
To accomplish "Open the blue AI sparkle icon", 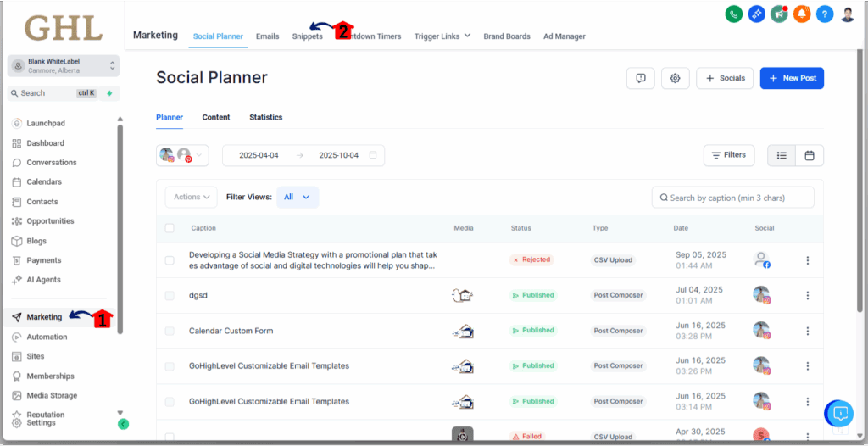I will (757, 14).
